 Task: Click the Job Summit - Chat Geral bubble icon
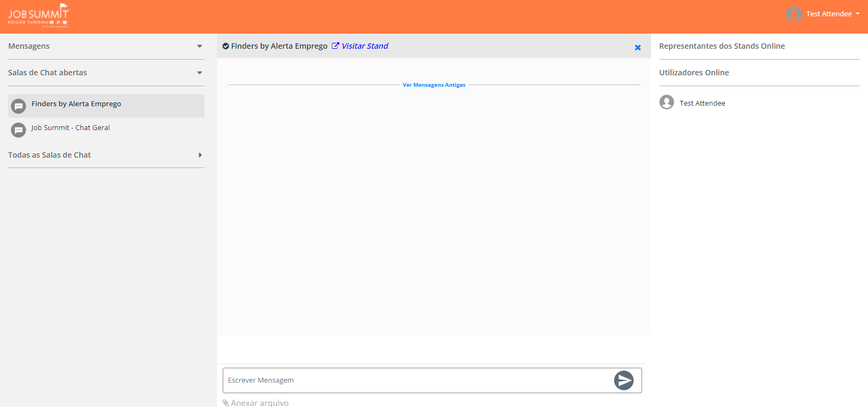pos(18,130)
